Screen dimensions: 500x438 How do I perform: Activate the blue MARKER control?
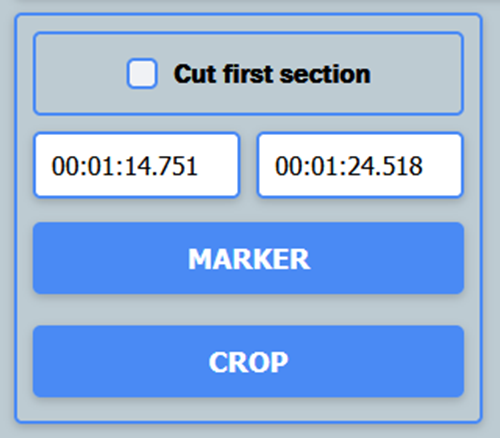pos(248,258)
